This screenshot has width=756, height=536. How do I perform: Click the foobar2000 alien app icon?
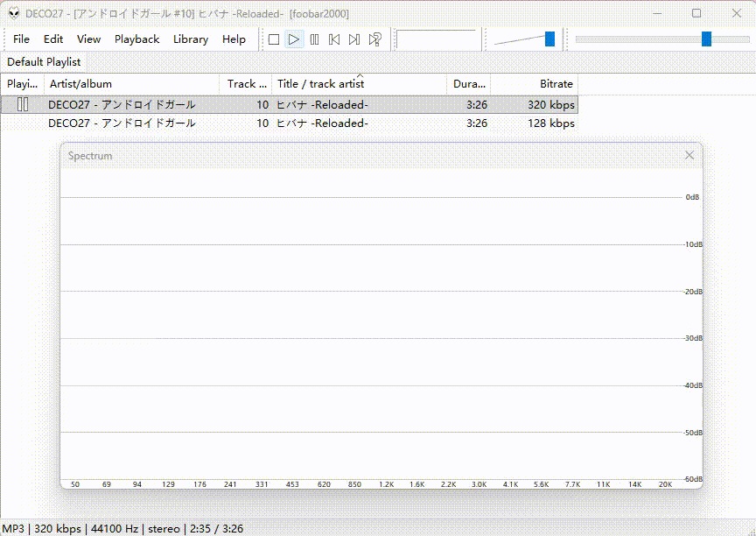point(14,13)
